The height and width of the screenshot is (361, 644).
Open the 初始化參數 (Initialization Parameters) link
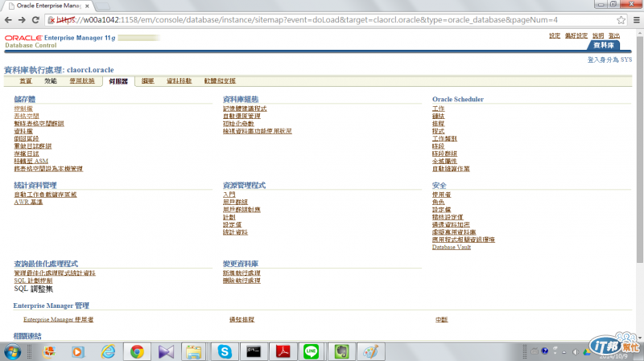pos(238,124)
